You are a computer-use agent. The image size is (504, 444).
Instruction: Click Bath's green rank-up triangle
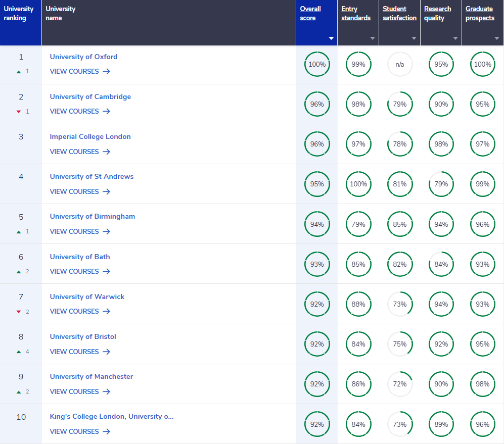pyautogui.click(x=19, y=272)
